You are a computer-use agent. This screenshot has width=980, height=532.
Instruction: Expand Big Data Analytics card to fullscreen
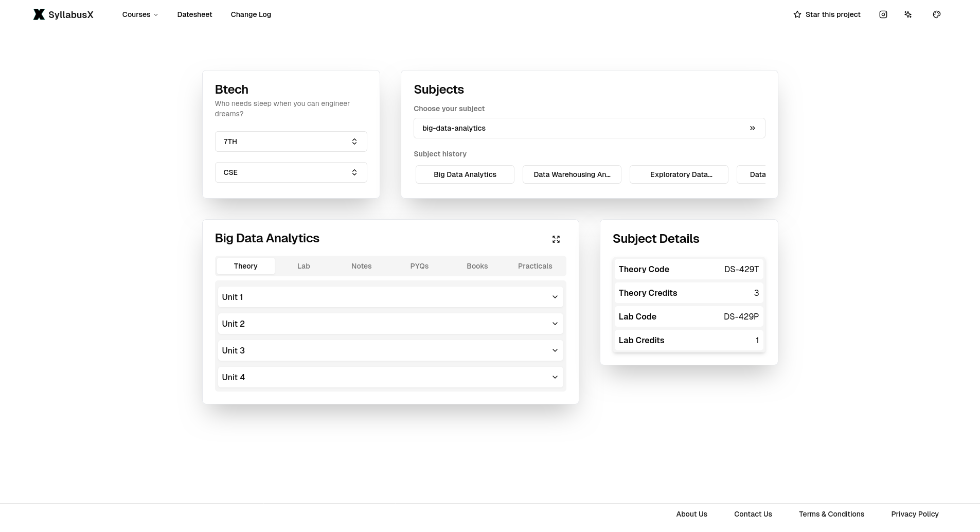point(556,239)
